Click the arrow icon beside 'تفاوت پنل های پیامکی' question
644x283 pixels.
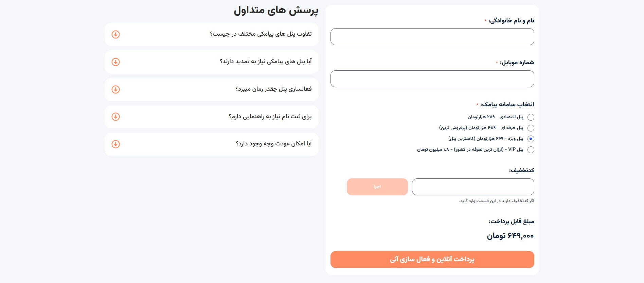pyautogui.click(x=115, y=35)
